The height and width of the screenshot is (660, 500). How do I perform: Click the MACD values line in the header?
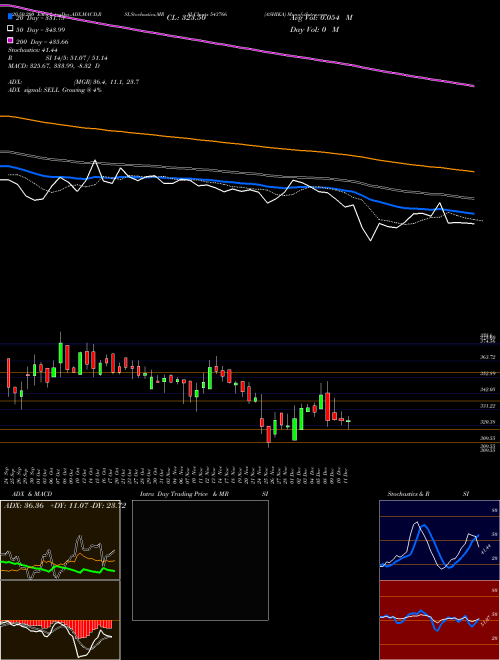pyautogui.click(x=53, y=66)
